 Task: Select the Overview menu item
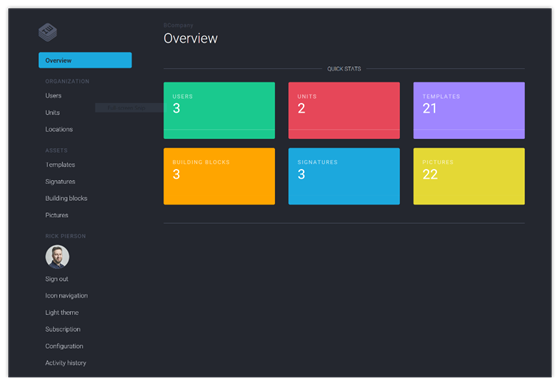85,60
